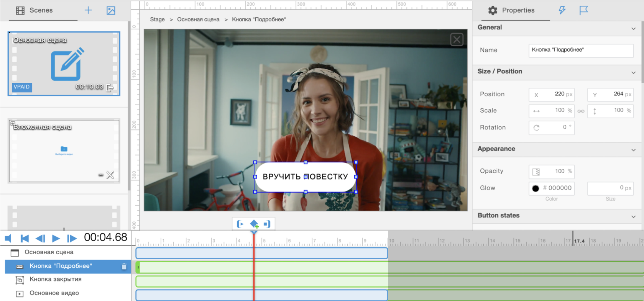This screenshot has width=644, height=301.
Task: Select the Кнопка "Подробнее" timeline layer
Action: [68, 267]
